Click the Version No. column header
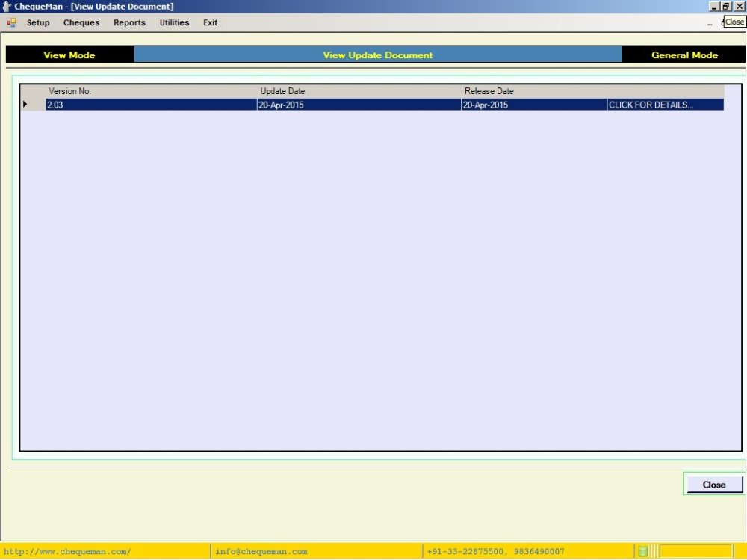 click(x=151, y=91)
